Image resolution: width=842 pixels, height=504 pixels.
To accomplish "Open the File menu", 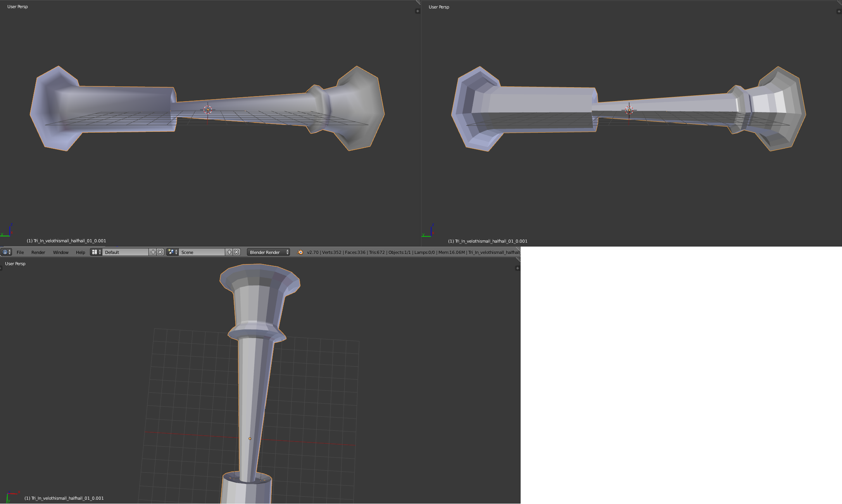I will pos(20,252).
